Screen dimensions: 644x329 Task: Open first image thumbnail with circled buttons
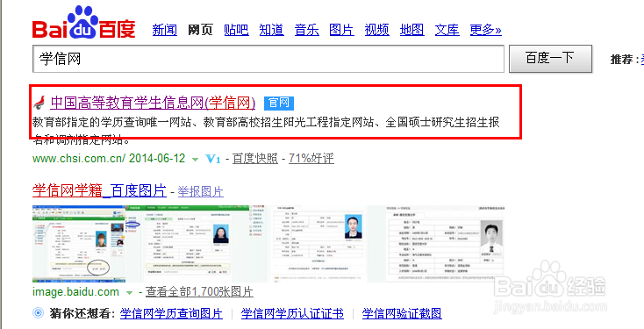[79, 244]
